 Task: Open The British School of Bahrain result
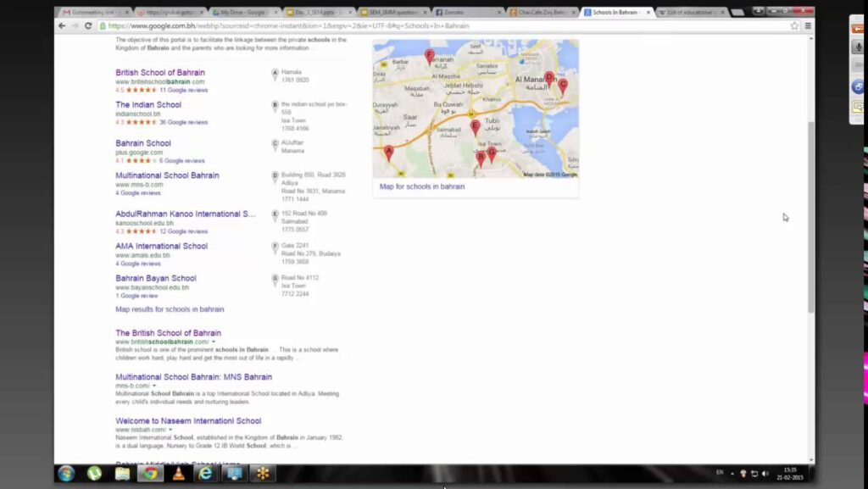click(x=169, y=333)
